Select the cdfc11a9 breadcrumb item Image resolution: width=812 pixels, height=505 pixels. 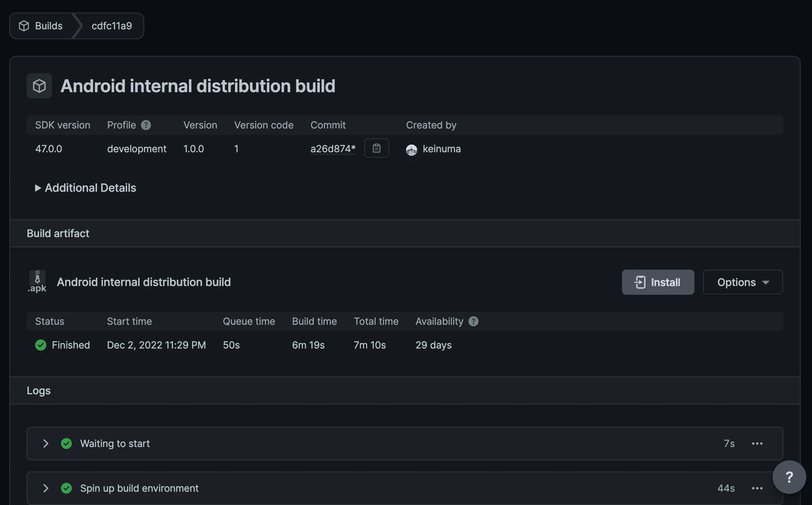coord(112,26)
